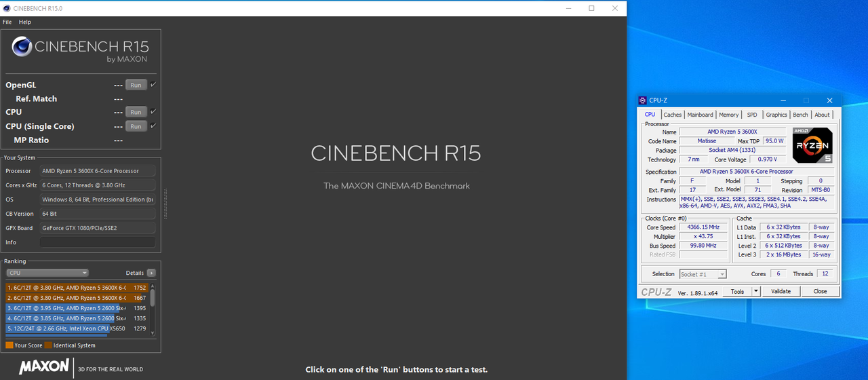
Task: Click the OS field Windows 8, 64 Bit
Action: [x=97, y=199]
